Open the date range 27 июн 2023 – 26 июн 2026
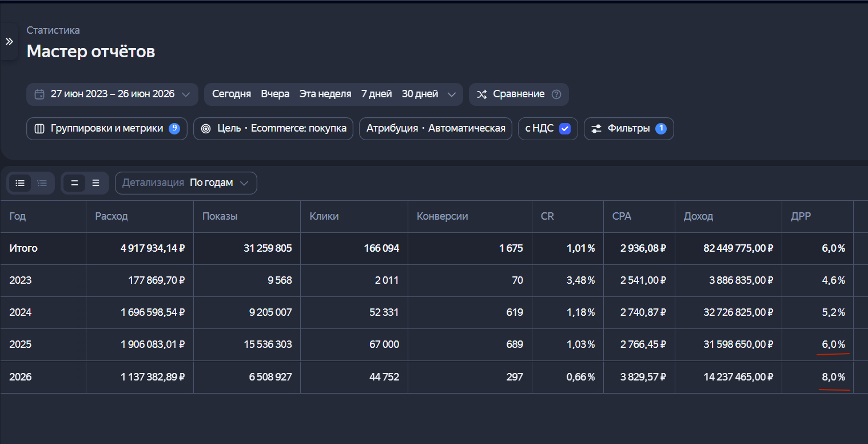The height and width of the screenshot is (444, 868). 112,94
